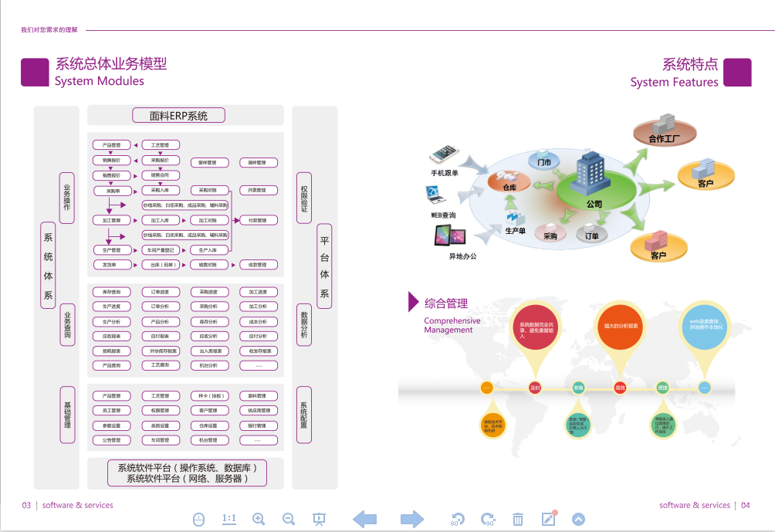Rotate image 90° counterclockwise
Image resolution: width=775 pixels, height=532 pixels.
click(x=458, y=519)
